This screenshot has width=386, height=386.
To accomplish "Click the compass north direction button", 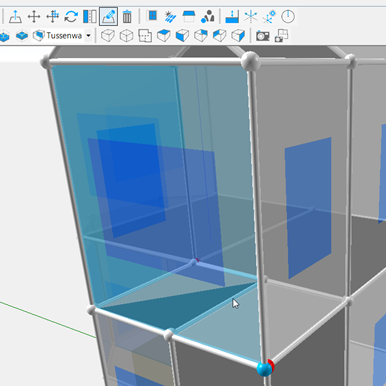I will tap(288, 16).
